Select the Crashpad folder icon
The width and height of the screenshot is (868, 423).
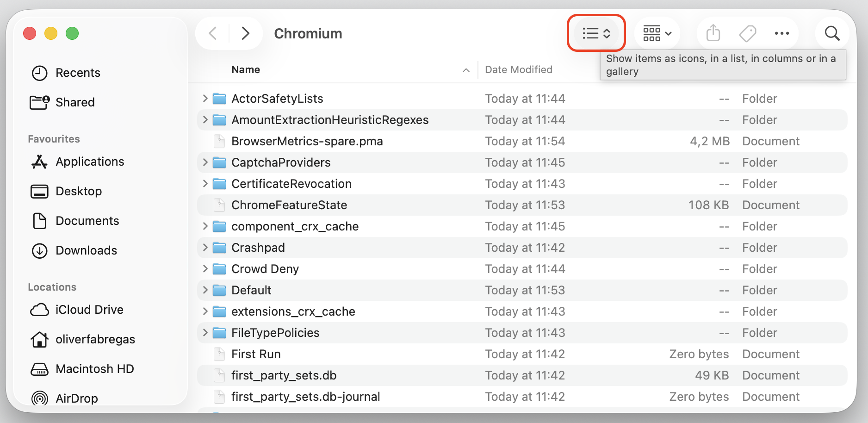tap(219, 248)
